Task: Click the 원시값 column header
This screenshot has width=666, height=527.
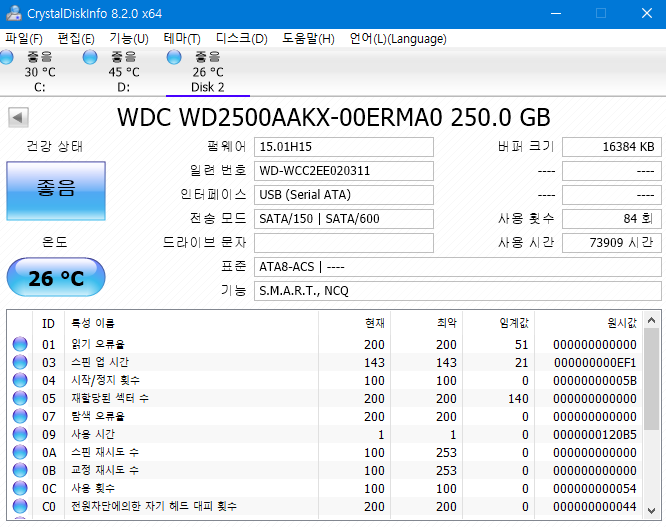Action: click(x=588, y=324)
